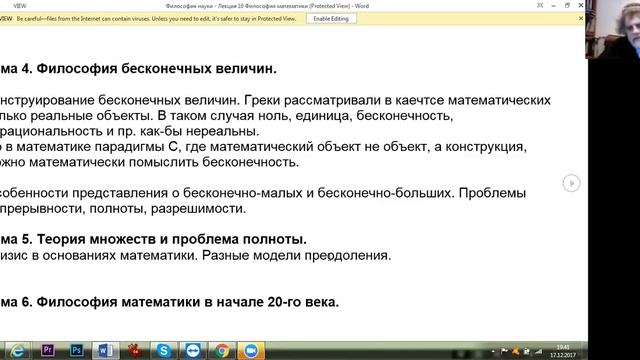The width and height of the screenshot is (640, 360).
Task: Open the VIEW tab in Word
Action: [19, 6]
